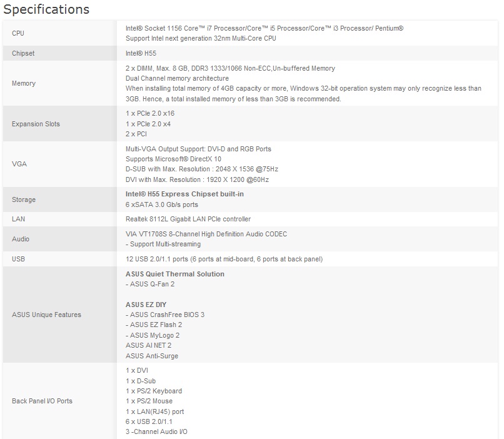504x439 pixels.
Task: Click the Memory row label
Action: (x=24, y=83)
